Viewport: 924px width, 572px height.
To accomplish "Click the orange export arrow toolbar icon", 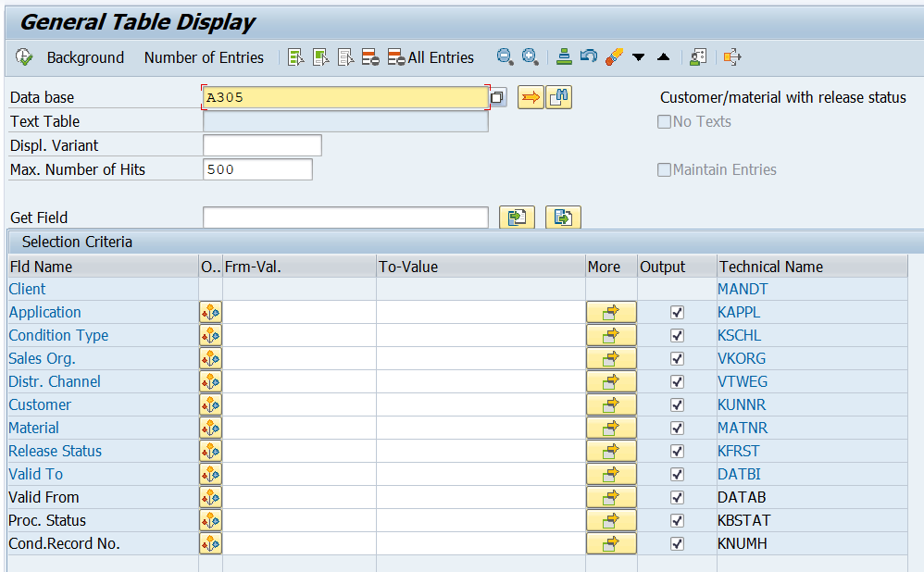I will pyautogui.click(x=732, y=57).
